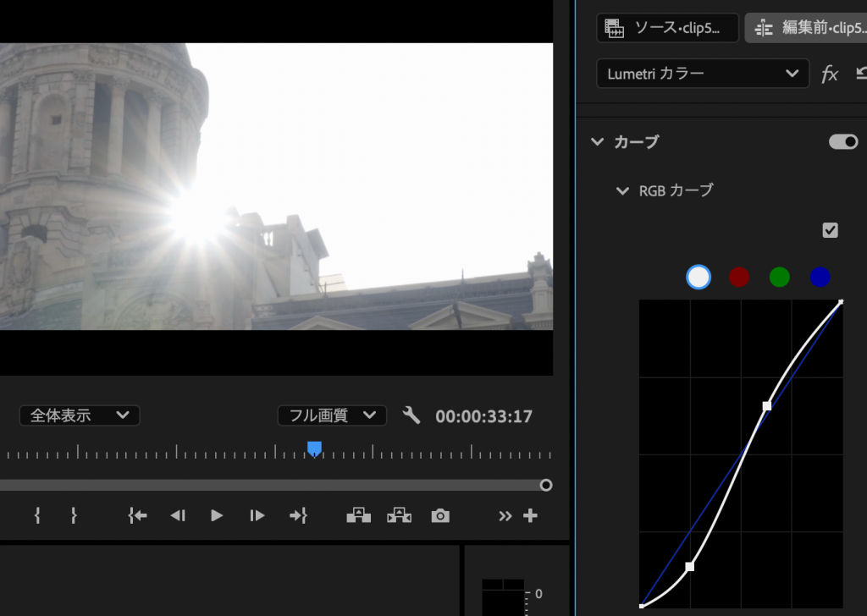867x616 pixels.
Task: Open monitor settings via the wrench icon
Action: click(411, 415)
